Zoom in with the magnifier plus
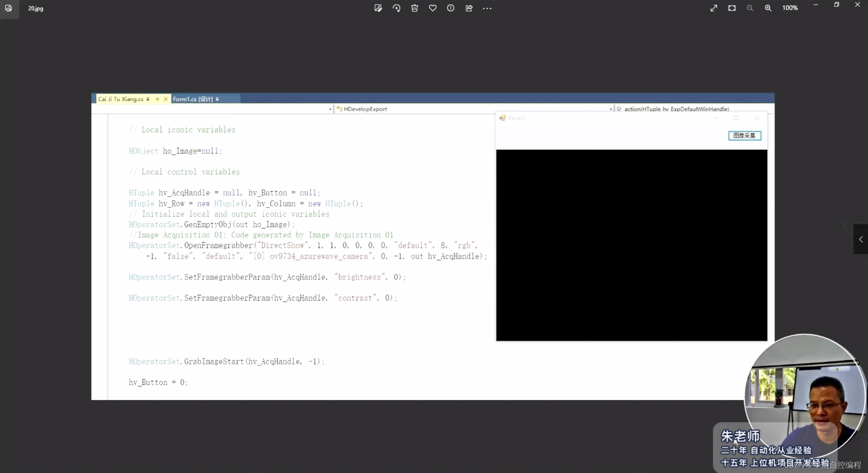Screen dimensions: 868x473 pos(768,8)
